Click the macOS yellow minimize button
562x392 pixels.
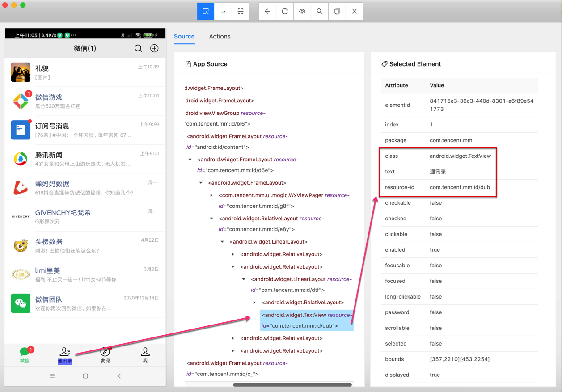coord(14,5)
